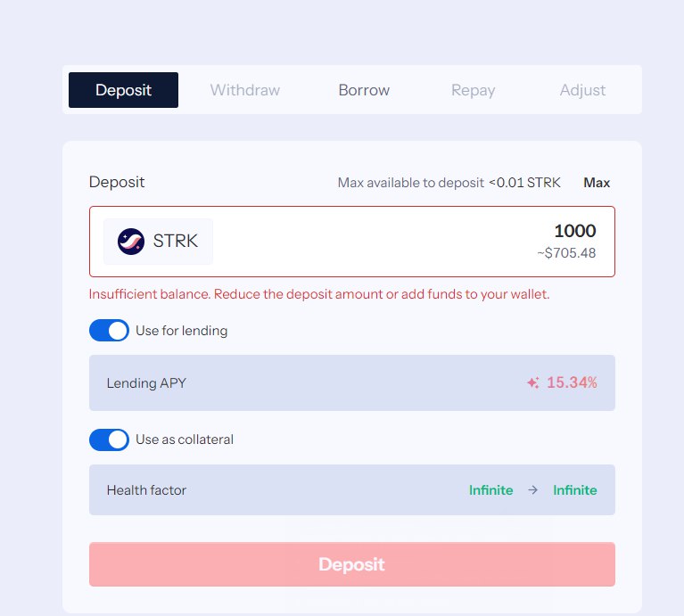This screenshot has width=684, height=616.
Task: Click the Insufficient balance error message
Action: [319, 294]
